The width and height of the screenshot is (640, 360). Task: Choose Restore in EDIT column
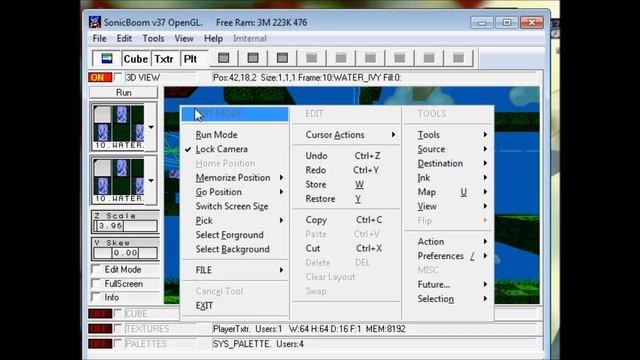(346, 199)
